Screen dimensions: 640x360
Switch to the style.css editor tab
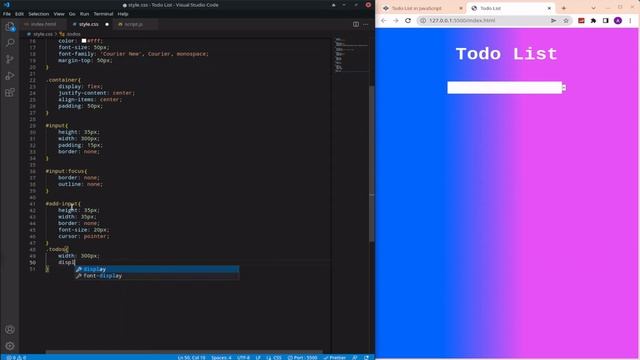tap(89, 24)
